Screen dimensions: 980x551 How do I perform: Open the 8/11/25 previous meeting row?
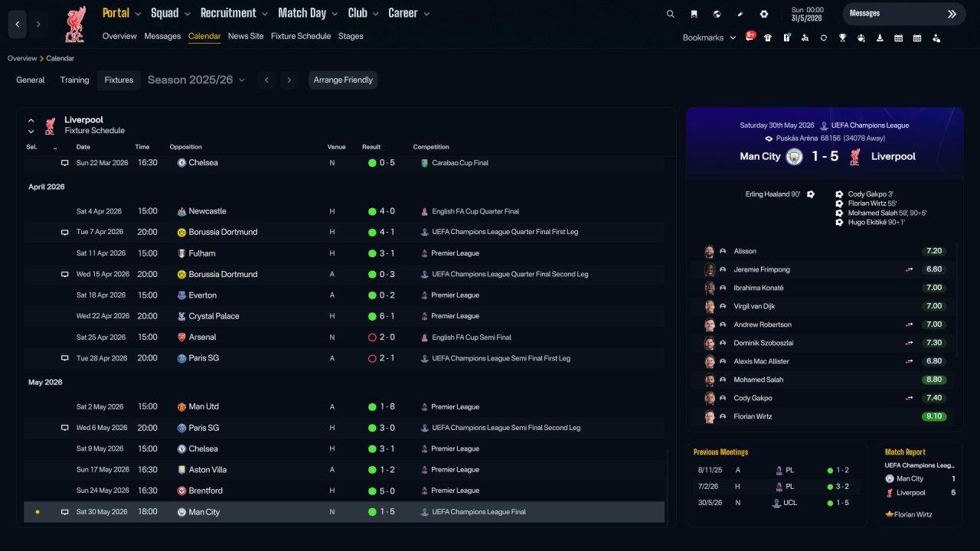click(x=776, y=471)
